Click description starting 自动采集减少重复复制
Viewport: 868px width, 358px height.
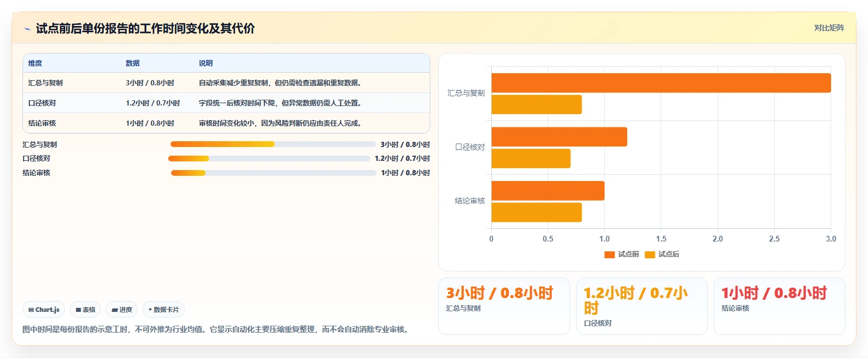tap(280, 83)
